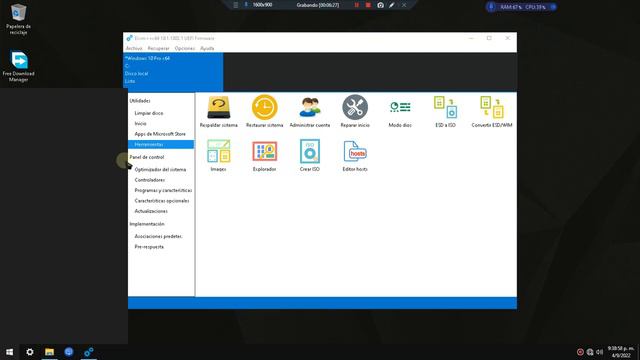The image size is (640, 360).
Task: Select Características opcionales in sidebar
Action: (162, 201)
